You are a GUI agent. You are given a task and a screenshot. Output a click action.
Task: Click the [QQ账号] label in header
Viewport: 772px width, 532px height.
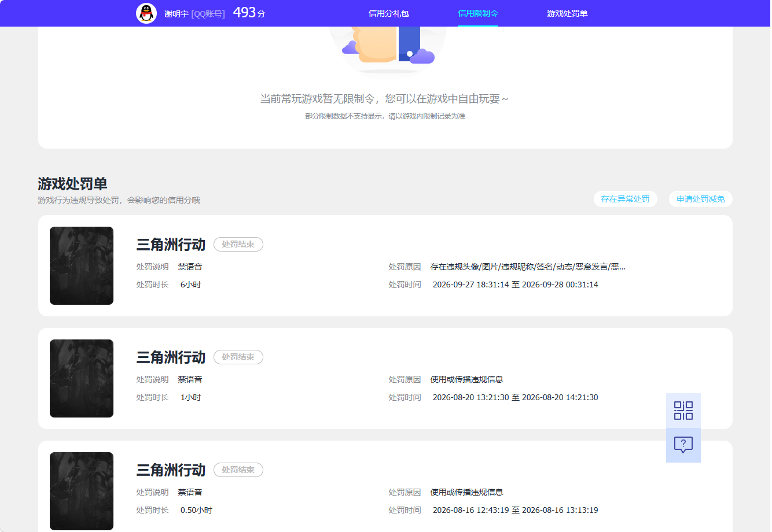[x=208, y=14]
